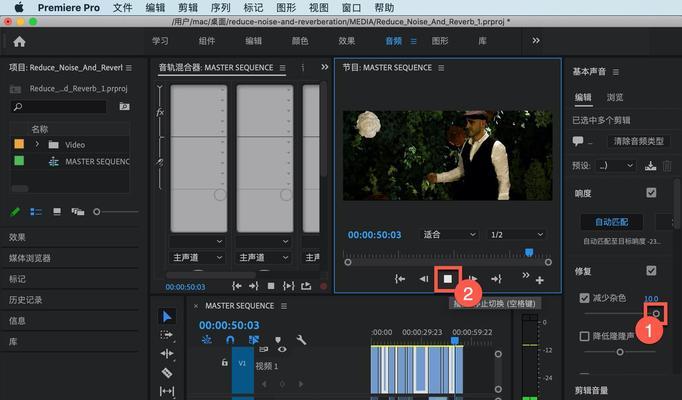682x400 pixels.
Task: Click the 自动匹配 button
Action: [x=612, y=222]
